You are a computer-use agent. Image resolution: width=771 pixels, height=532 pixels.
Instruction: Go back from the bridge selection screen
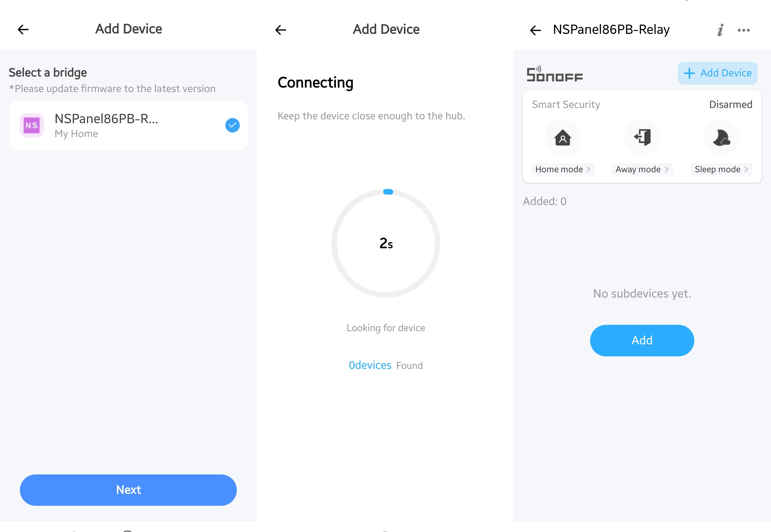(23, 30)
